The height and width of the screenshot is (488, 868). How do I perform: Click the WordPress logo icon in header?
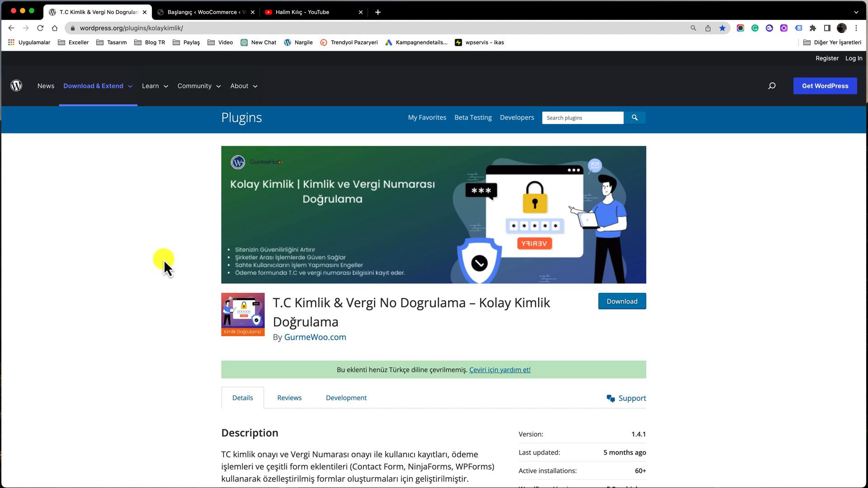click(16, 86)
